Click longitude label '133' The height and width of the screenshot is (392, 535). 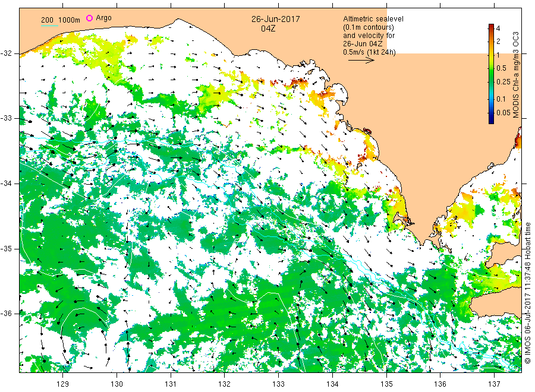point(278,384)
